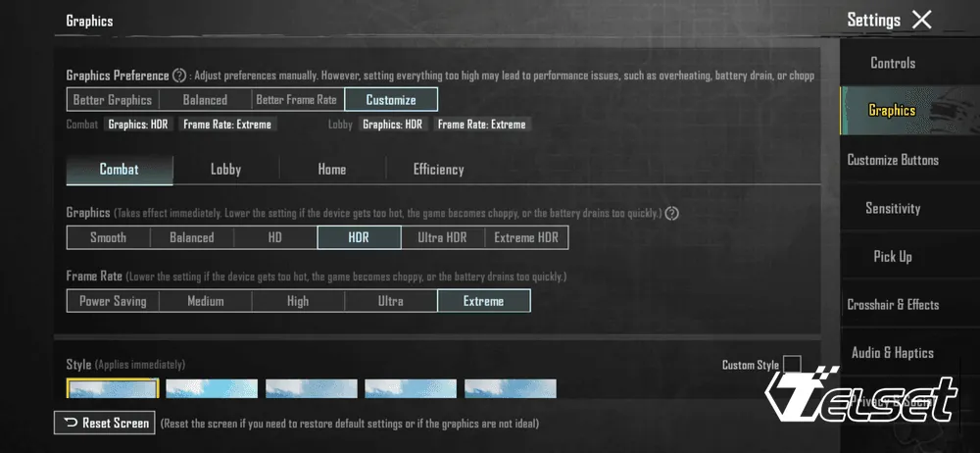
Task: Open the Controls settings category
Action: click(x=893, y=63)
